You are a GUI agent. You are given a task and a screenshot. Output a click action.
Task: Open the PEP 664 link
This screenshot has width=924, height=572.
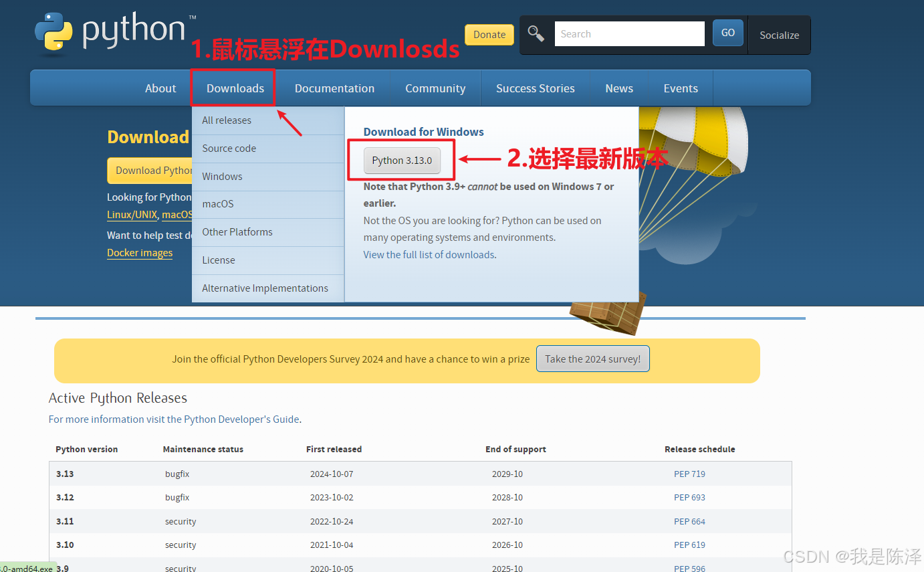(689, 521)
